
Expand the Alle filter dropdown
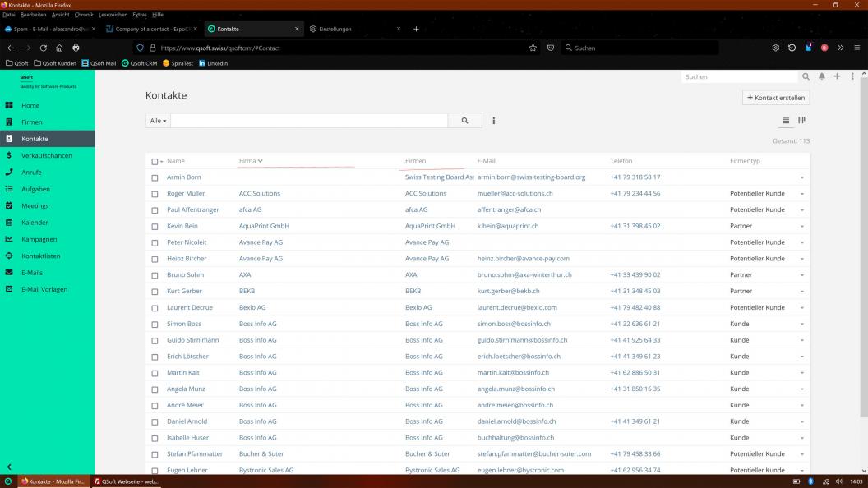tap(158, 121)
